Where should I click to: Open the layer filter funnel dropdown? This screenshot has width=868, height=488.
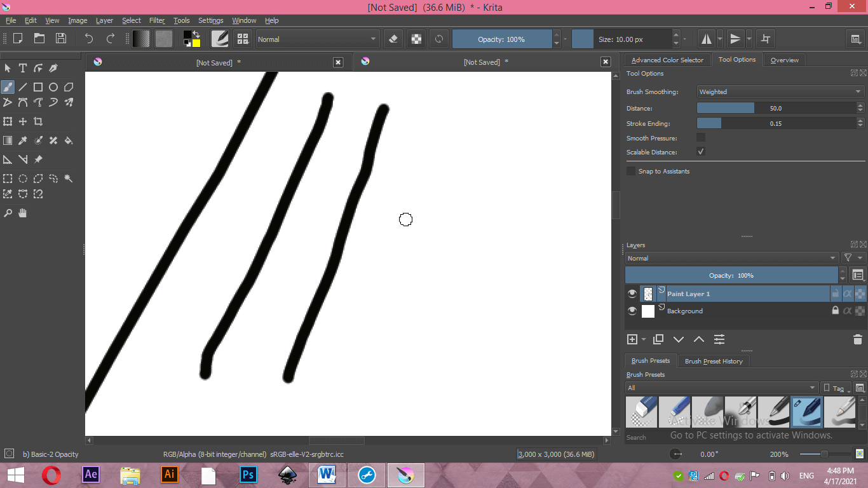pyautogui.click(x=853, y=258)
